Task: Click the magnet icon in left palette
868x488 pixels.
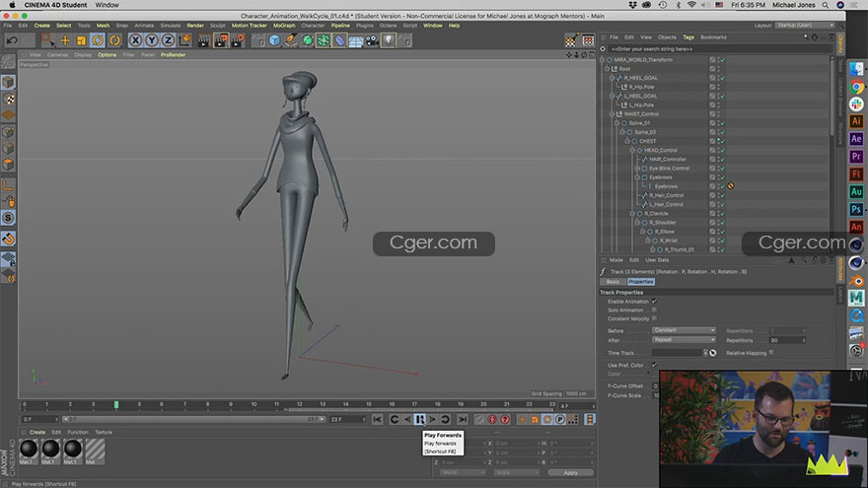Action: click(8, 239)
